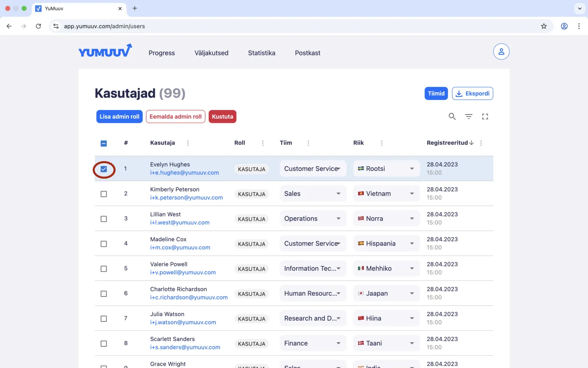Bookmark this page with star icon

(544, 26)
